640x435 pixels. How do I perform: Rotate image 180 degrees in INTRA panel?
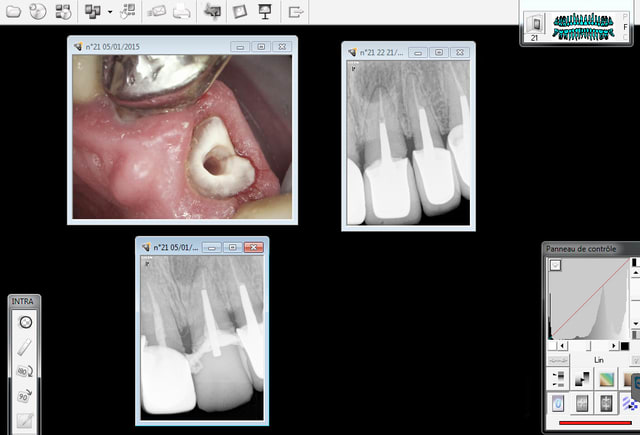pos(25,371)
